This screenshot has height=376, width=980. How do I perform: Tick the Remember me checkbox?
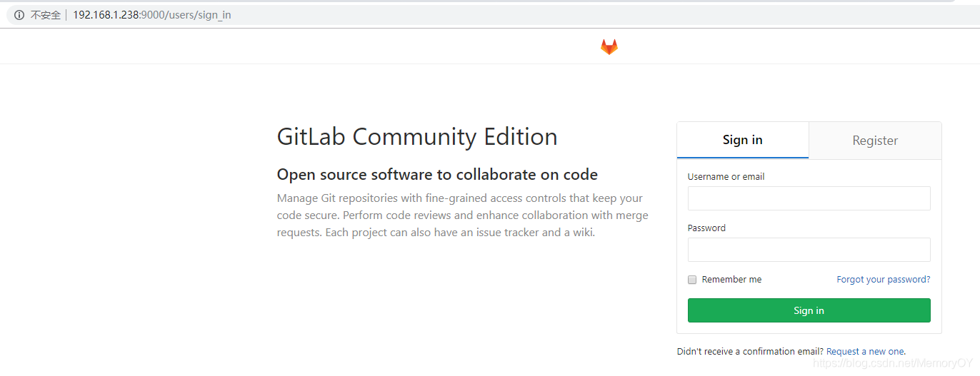pos(692,280)
